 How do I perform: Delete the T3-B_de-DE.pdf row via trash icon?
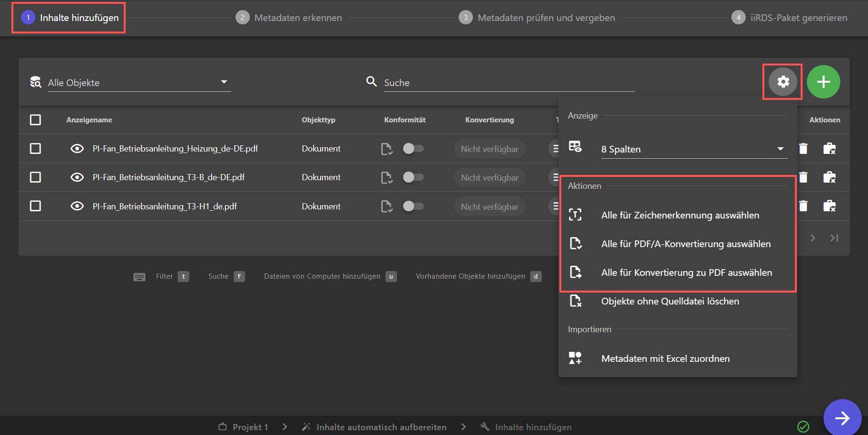click(804, 177)
